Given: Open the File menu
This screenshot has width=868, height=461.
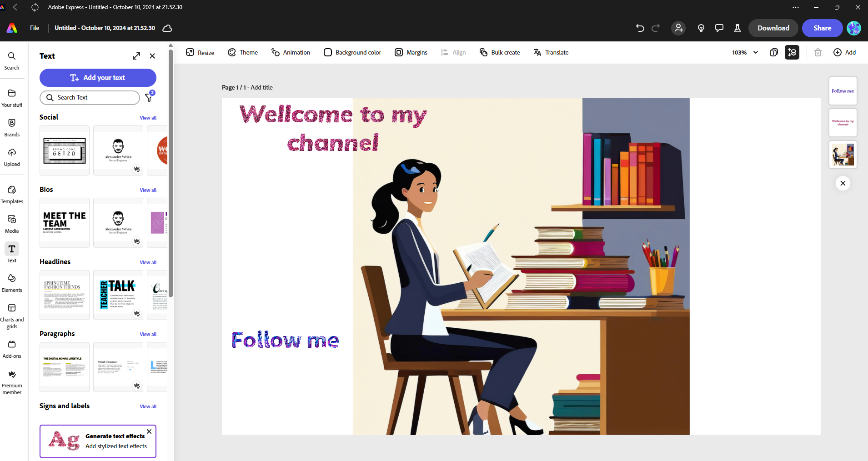Looking at the screenshot, I should [x=35, y=28].
